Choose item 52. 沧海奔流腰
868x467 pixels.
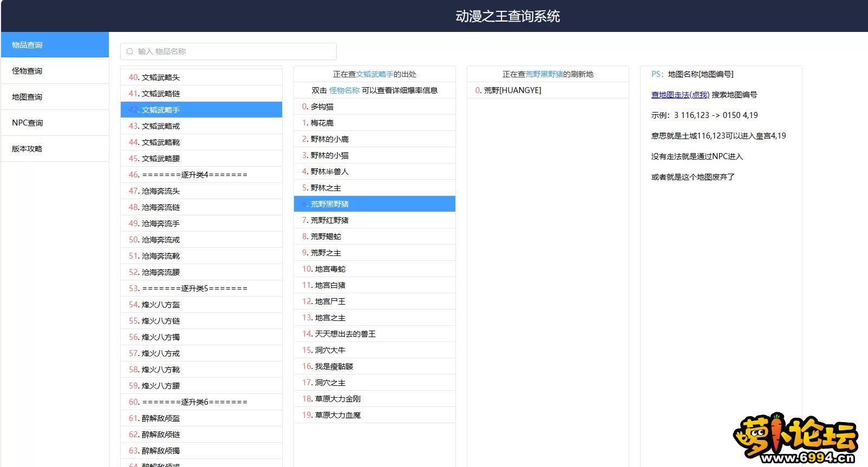point(201,272)
